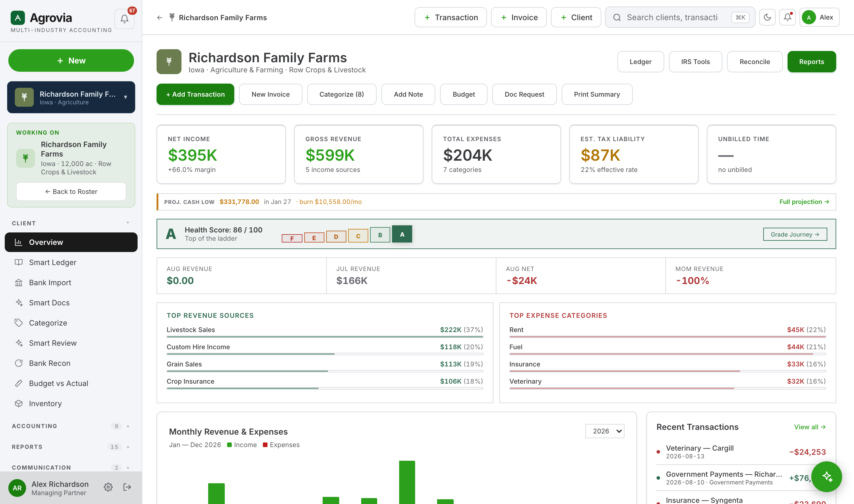854x504 pixels.
Task: Open Budget button
Action: pyautogui.click(x=463, y=94)
